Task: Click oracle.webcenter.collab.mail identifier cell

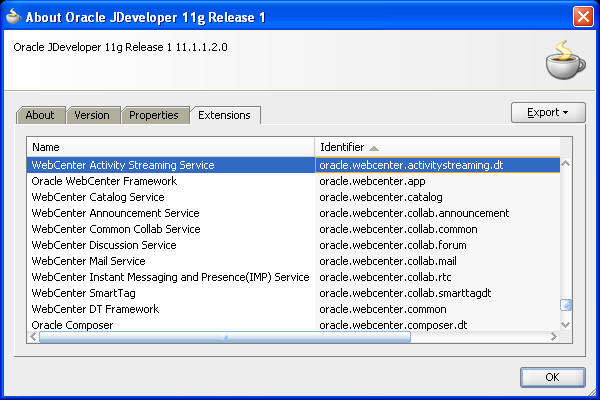Action: click(x=437, y=261)
